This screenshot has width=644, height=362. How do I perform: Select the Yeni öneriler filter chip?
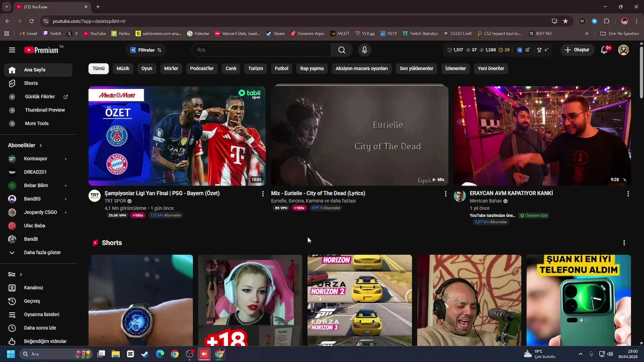click(x=491, y=68)
